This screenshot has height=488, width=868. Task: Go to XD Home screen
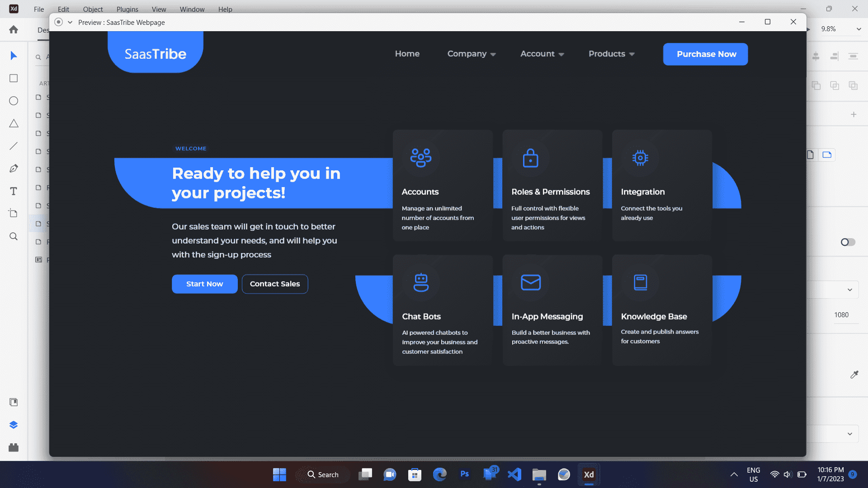point(14,29)
